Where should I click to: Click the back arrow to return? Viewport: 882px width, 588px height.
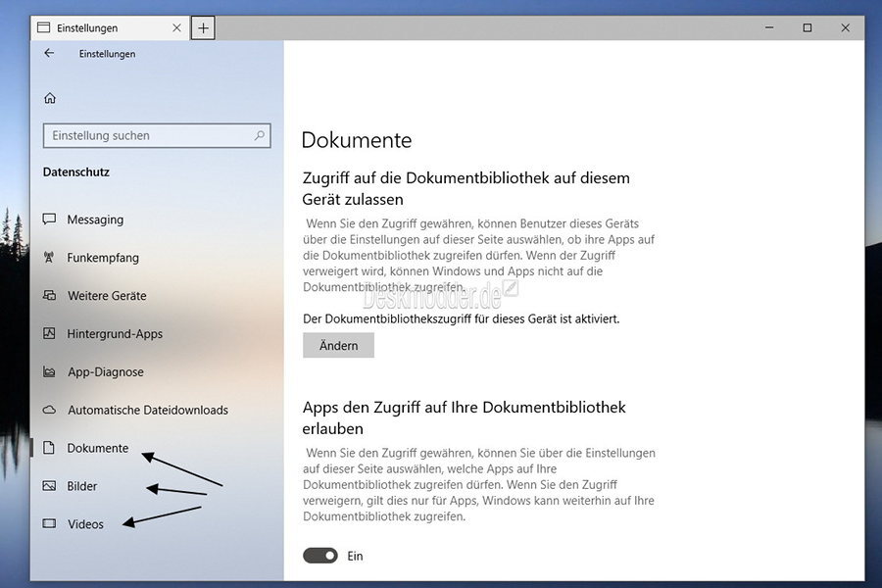[x=49, y=54]
